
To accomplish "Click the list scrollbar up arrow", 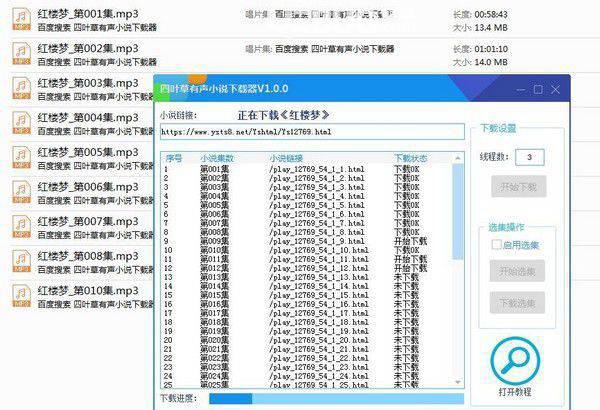I will click(x=458, y=158).
